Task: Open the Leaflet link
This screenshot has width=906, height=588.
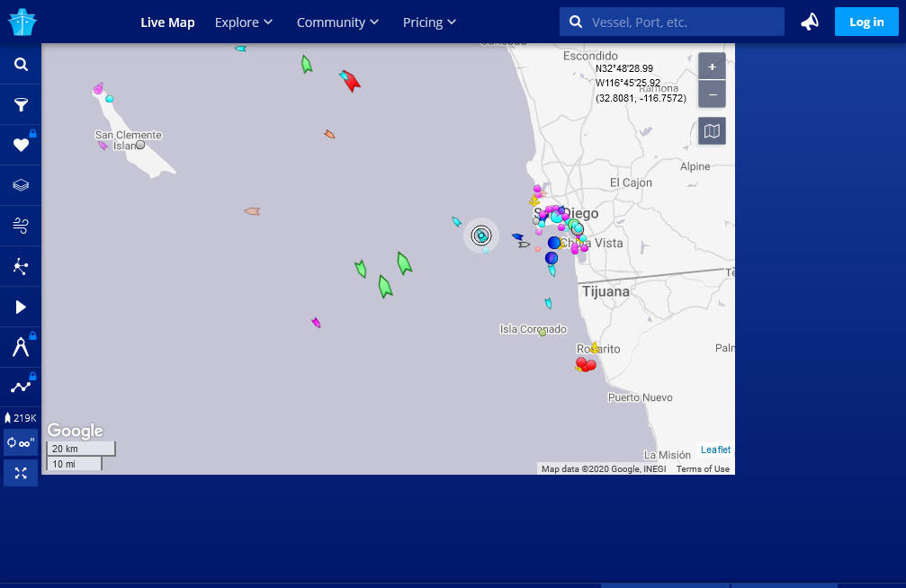Action: coord(715,450)
